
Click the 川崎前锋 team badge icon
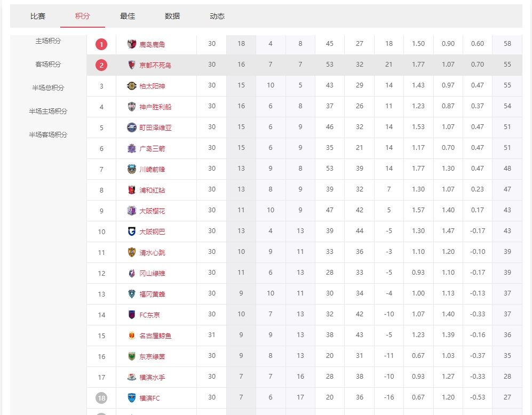tap(132, 169)
